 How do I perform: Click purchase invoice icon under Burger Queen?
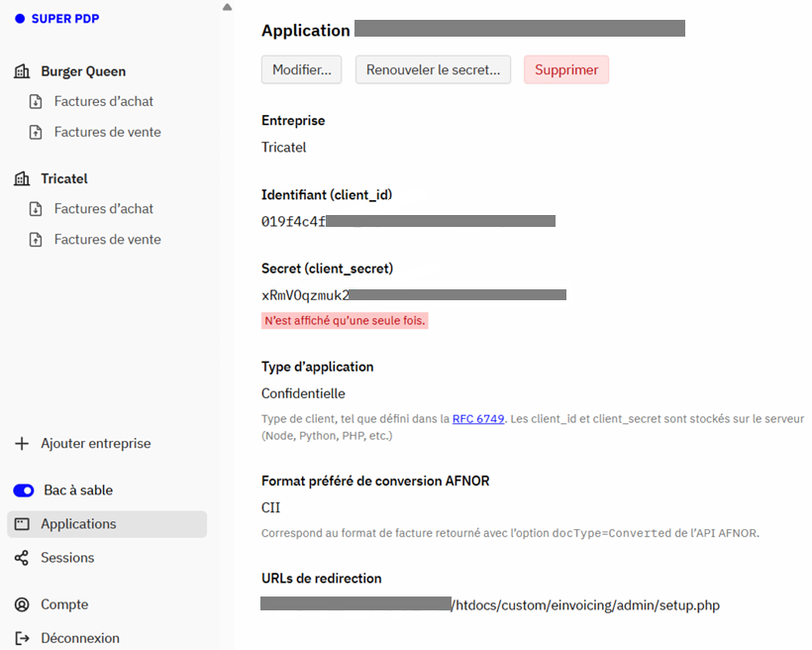click(36, 102)
